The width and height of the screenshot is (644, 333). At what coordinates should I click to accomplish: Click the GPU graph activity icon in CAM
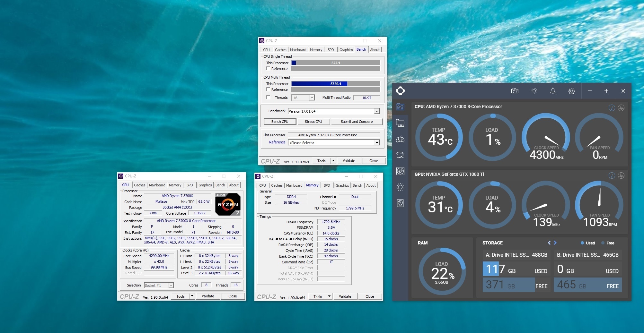(621, 175)
